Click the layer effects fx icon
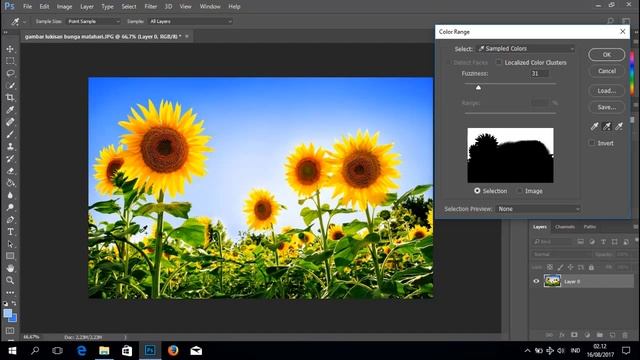The image size is (640, 360). (562, 335)
